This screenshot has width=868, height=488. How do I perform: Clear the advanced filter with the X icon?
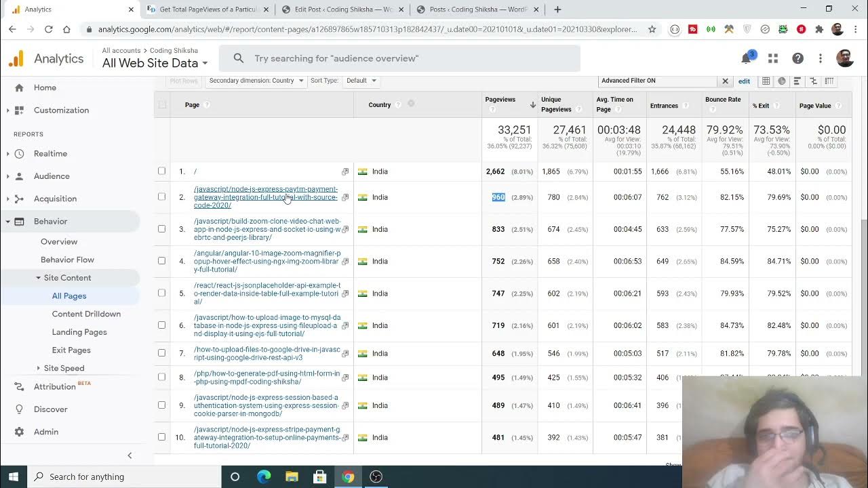725,81
